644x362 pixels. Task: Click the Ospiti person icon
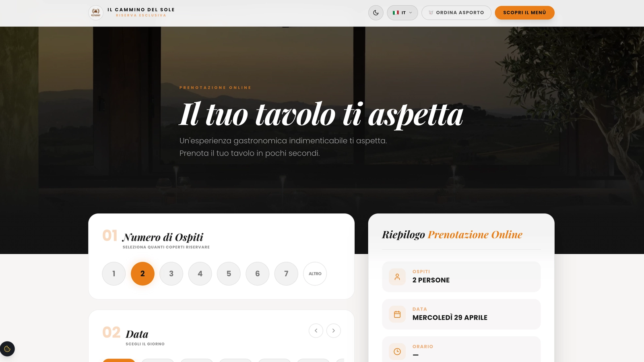tap(397, 277)
